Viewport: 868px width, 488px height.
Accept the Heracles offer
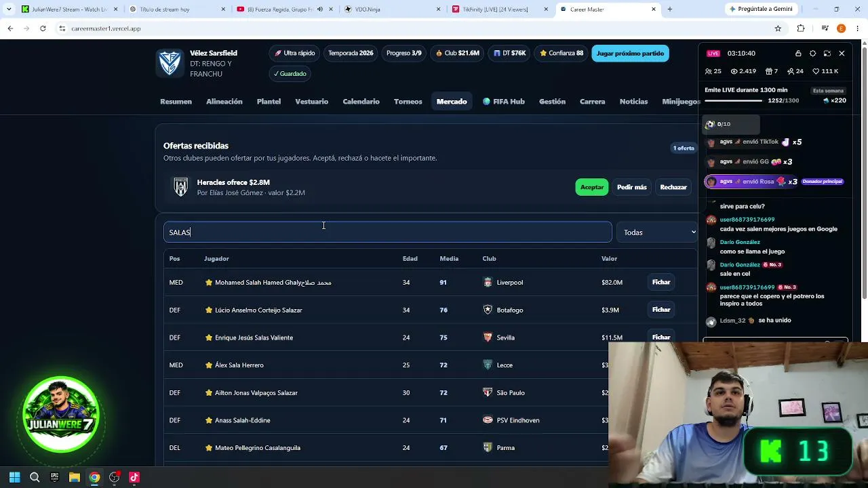click(x=592, y=187)
